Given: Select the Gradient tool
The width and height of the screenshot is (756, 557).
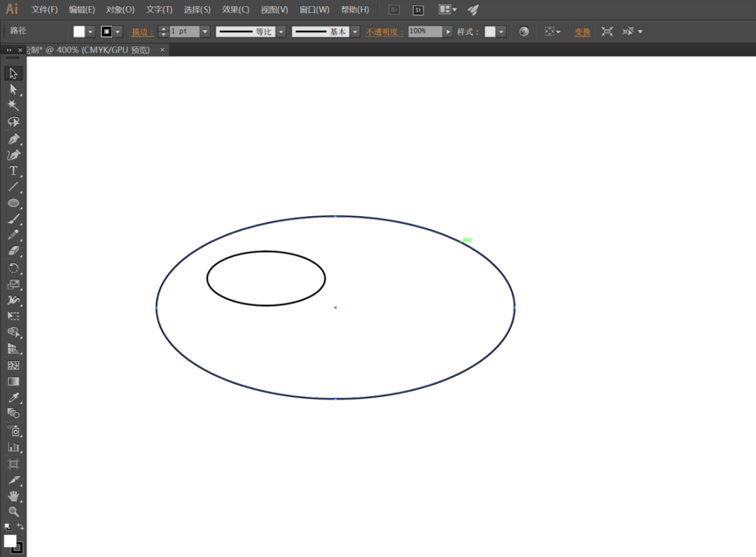Looking at the screenshot, I should pos(13,381).
